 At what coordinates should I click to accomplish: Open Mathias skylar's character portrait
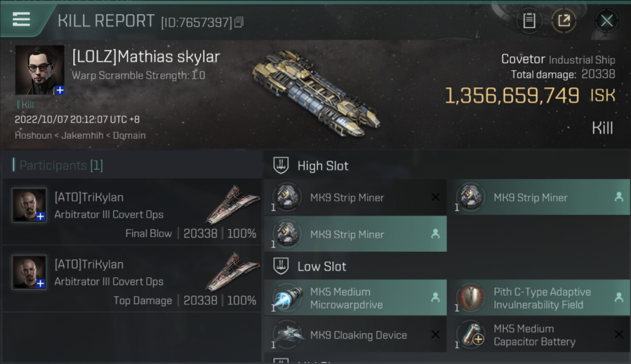coord(39,70)
